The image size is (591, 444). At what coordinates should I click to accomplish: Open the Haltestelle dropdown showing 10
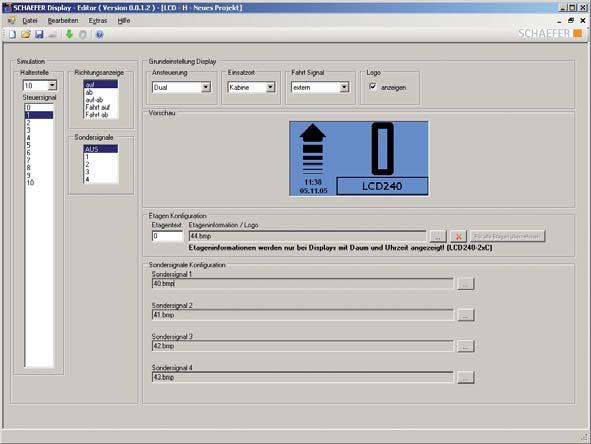tap(52, 86)
